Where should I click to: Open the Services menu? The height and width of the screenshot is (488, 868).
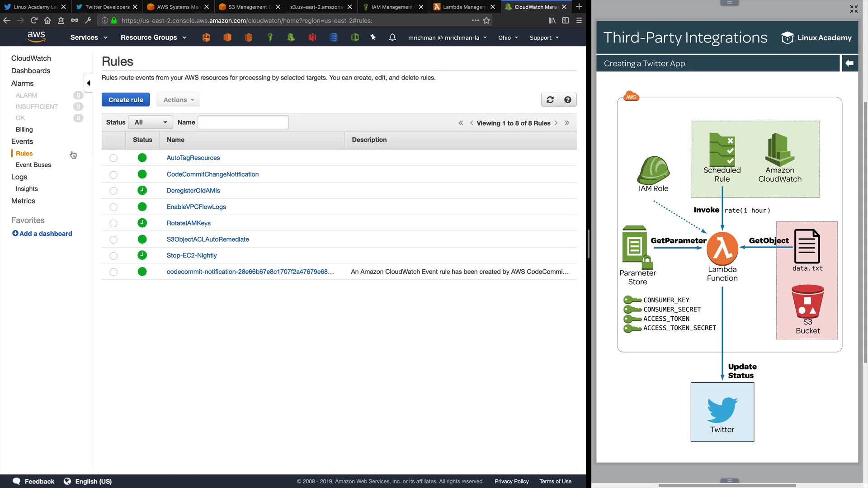[x=89, y=38]
